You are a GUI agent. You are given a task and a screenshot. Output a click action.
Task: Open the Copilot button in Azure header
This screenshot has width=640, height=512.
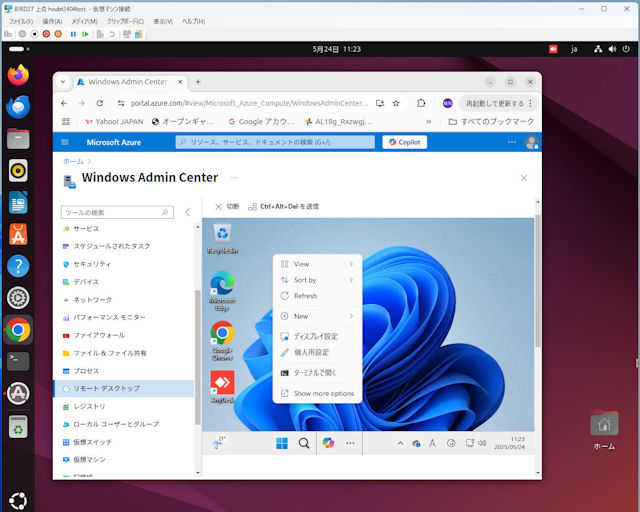coord(404,142)
